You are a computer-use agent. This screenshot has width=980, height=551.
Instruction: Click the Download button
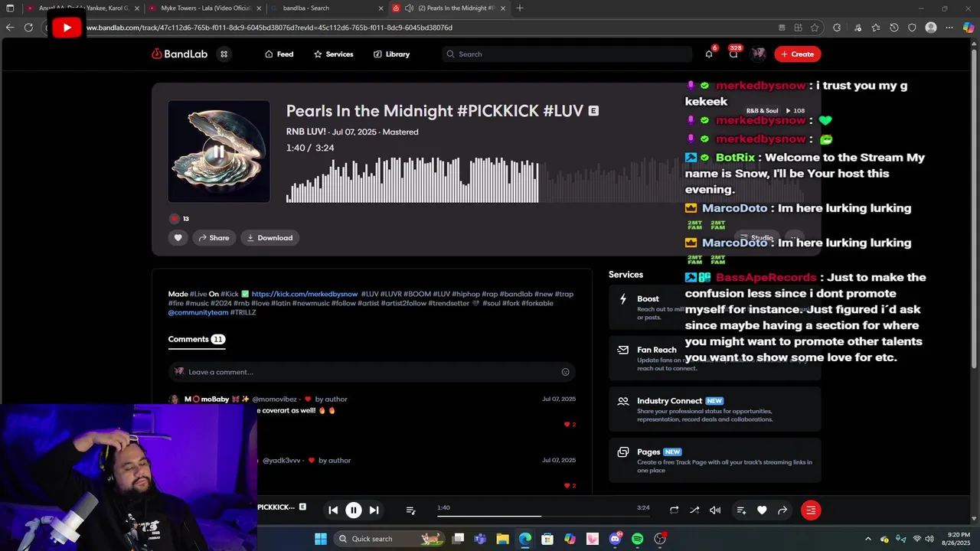point(269,238)
